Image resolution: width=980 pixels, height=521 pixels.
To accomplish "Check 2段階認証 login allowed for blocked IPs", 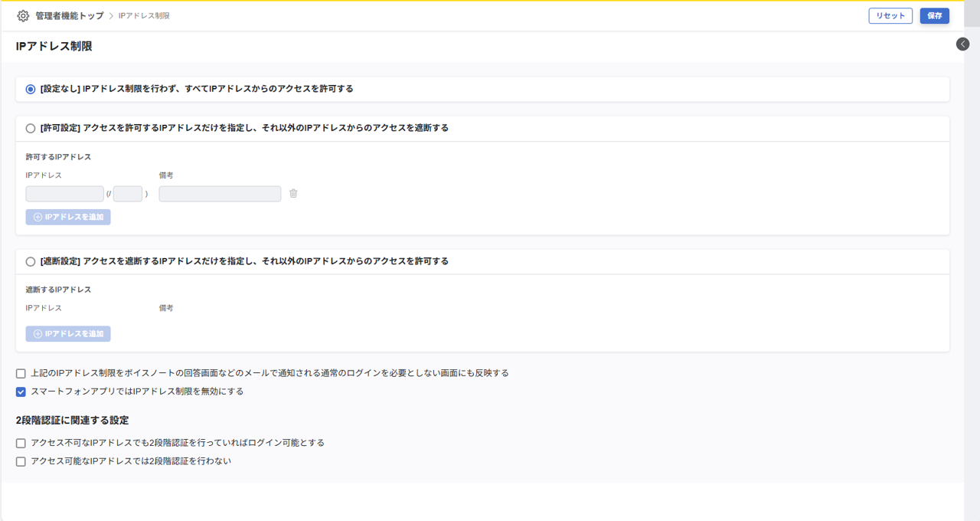I will [x=21, y=444].
